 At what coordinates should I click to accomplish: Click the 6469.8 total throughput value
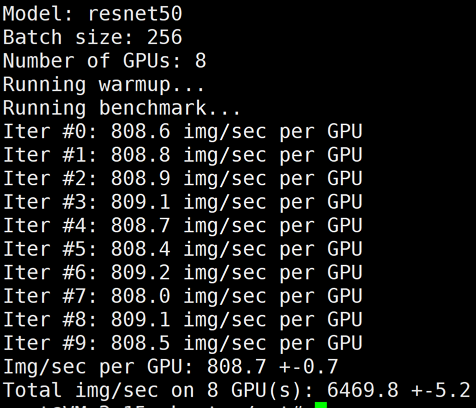[363, 390]
